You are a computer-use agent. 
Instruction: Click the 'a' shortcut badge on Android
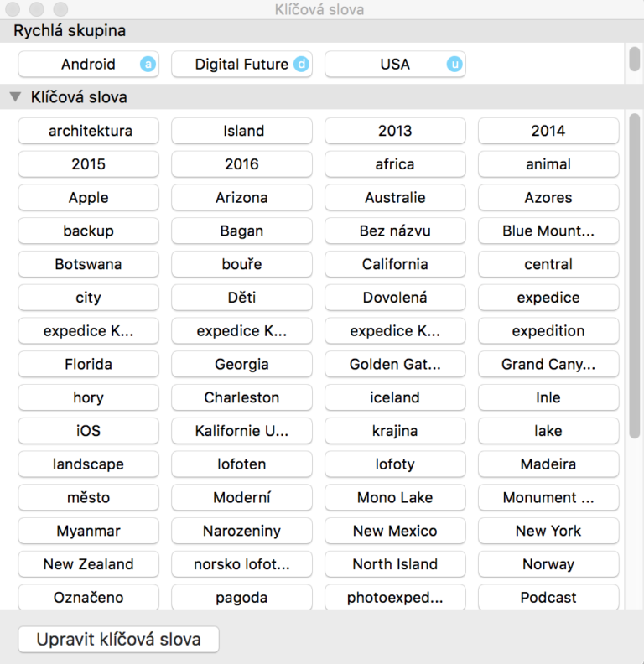(x=148, y=65)
